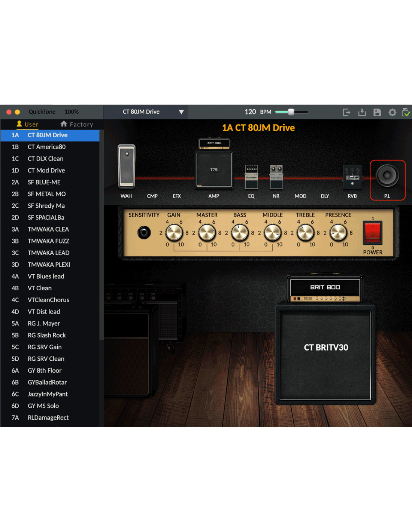The width and height of the screenshot is (412, 532).
Task: Click the User profile icon
Action: click(19, 124)
